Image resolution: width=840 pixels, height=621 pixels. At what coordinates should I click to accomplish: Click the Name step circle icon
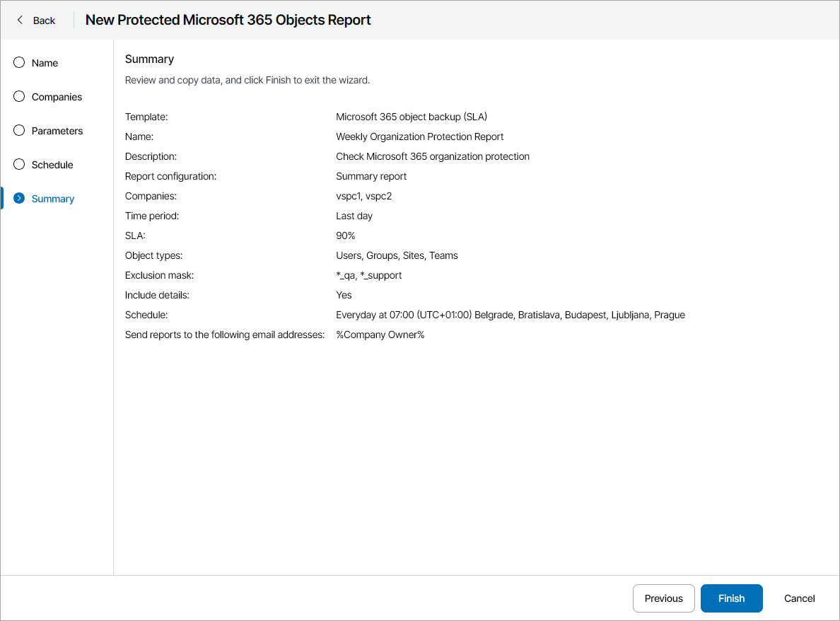(x=19, y=62)
